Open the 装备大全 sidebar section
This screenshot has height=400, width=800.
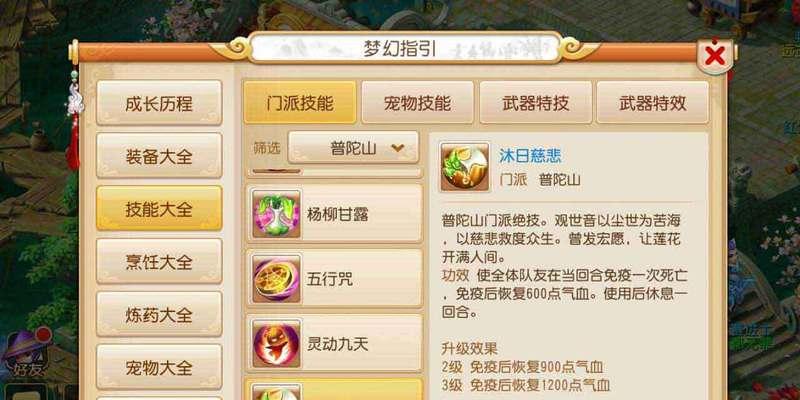point(159,155)
